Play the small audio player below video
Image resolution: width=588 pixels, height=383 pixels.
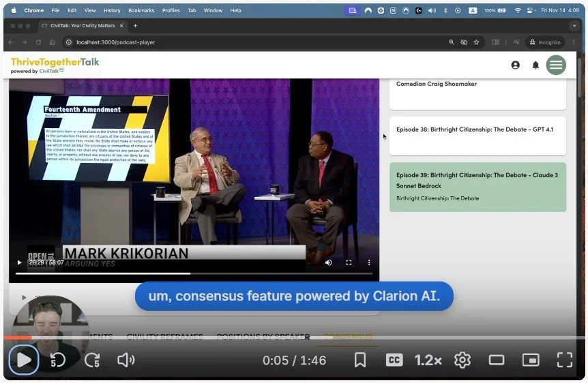coord(24,297)
